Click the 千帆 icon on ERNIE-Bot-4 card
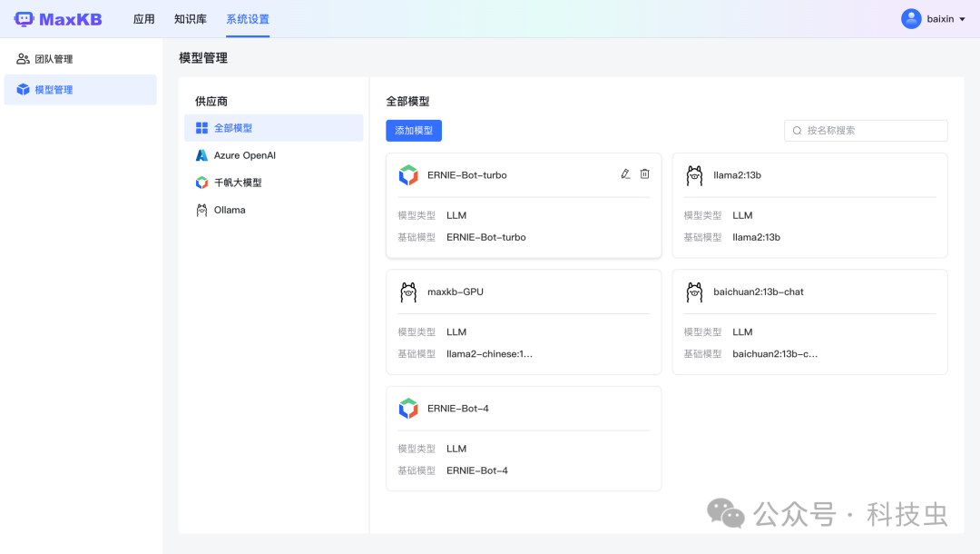The height and width of the screenshot is (554, 980). point(408,408)
